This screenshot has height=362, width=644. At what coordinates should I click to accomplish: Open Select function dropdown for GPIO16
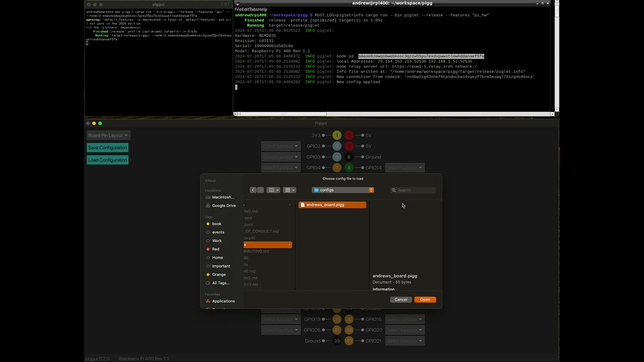(x=405, y=319)
